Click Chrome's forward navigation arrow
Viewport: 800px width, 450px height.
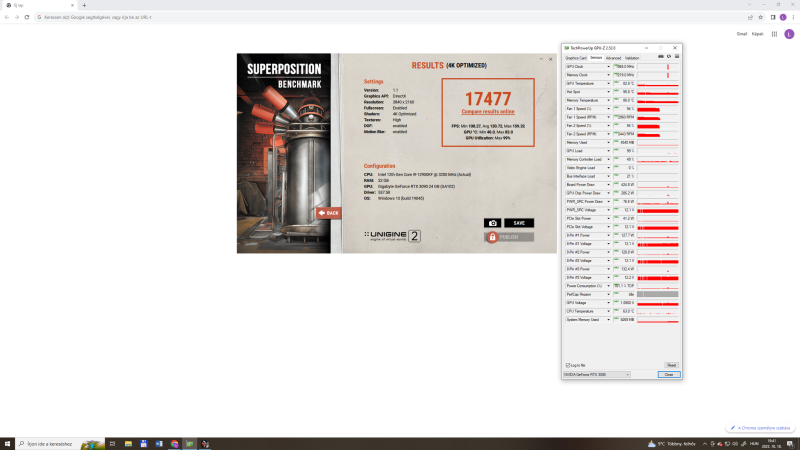17,17
